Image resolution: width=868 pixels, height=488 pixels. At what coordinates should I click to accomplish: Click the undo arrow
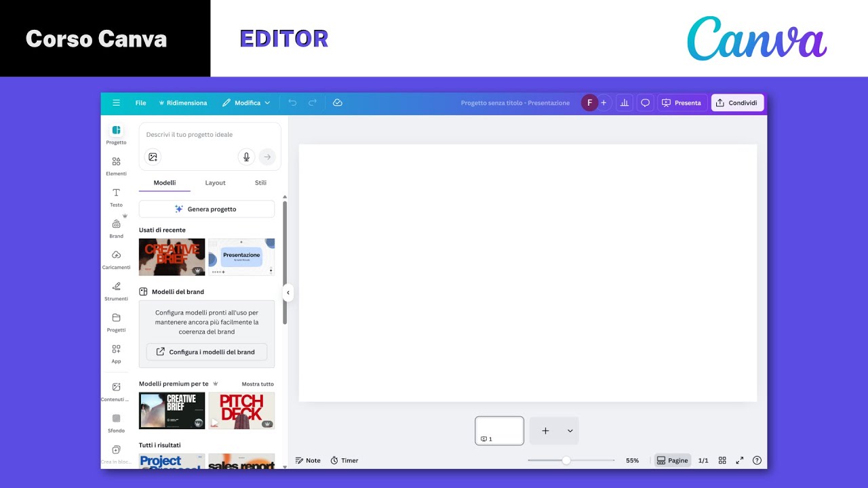coord(292,103)
